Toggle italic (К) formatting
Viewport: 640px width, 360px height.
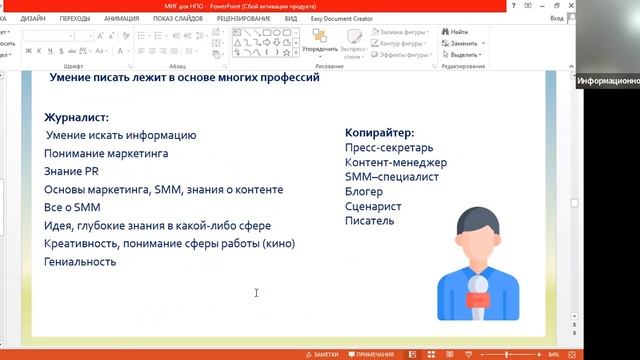tap(39, 51)
